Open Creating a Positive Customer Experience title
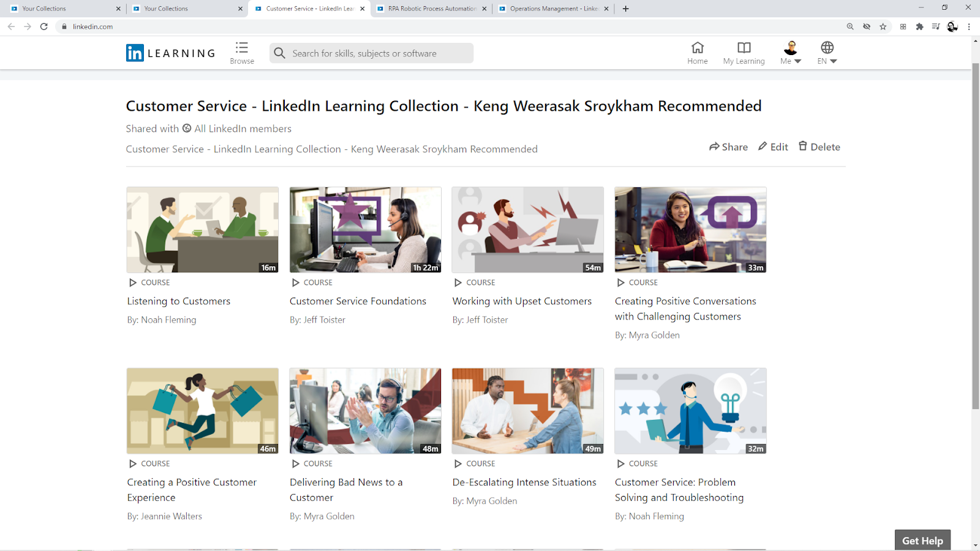The width and height of the screenshot is (980, 551). click(x=192, y=490)
